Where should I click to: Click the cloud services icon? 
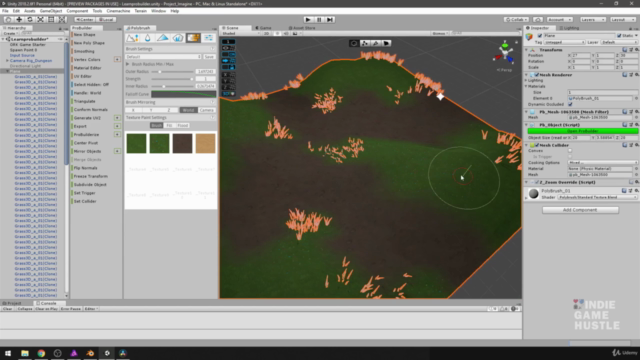(538, 20)
